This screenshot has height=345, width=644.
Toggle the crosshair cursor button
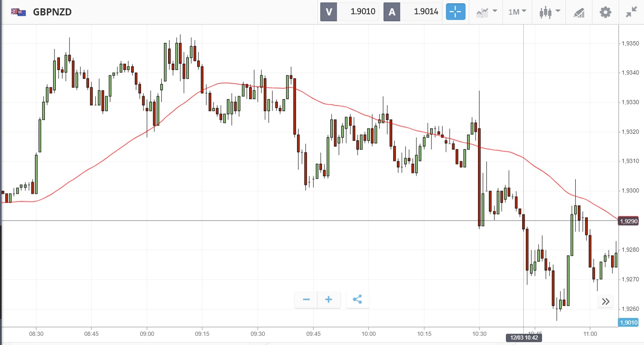(x=456, y=12)
